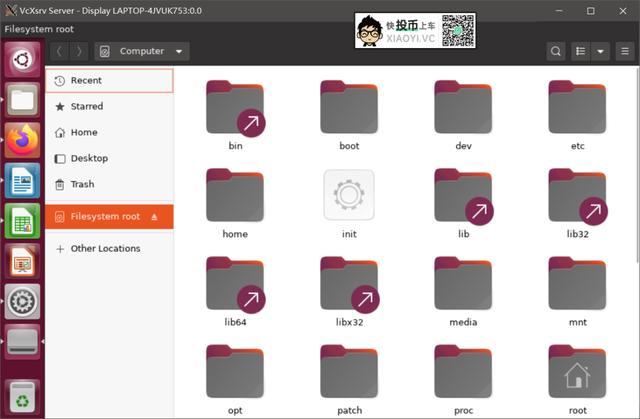Open the bin folder
This screenshot has width=640, height=419.
pyautogui.click(x=235, y=108)
